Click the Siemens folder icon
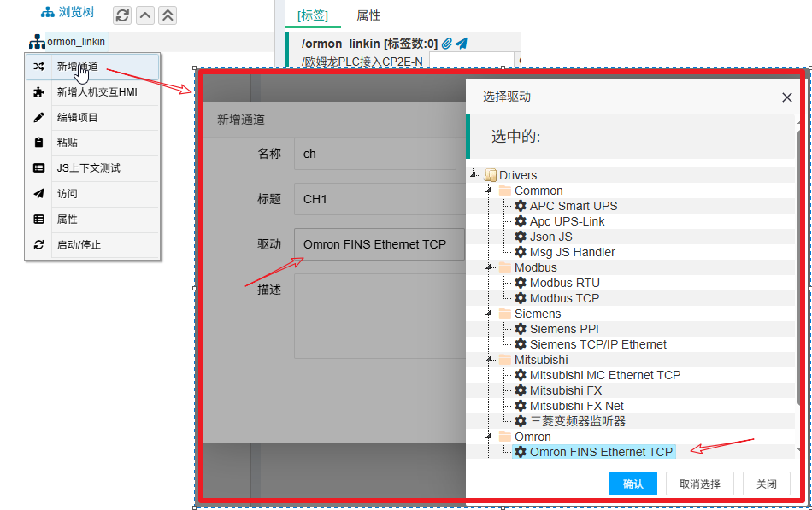 pos(505,314)
